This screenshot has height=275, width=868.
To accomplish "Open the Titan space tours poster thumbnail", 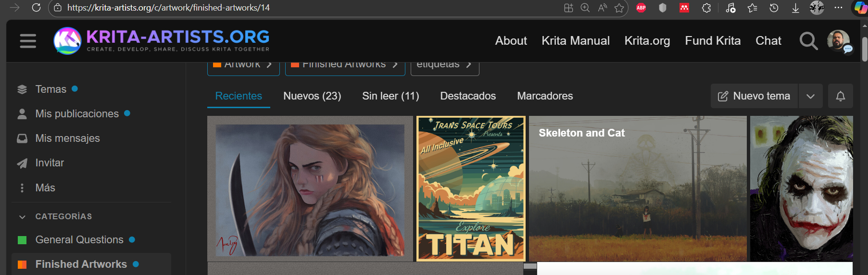I will [x=471, y=189].
